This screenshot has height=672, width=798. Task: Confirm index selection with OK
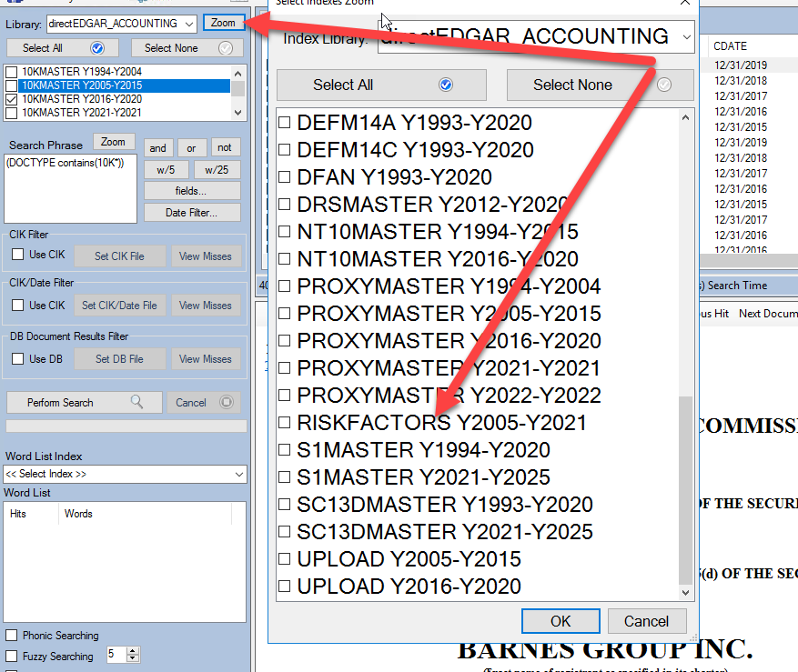(561, 621)
